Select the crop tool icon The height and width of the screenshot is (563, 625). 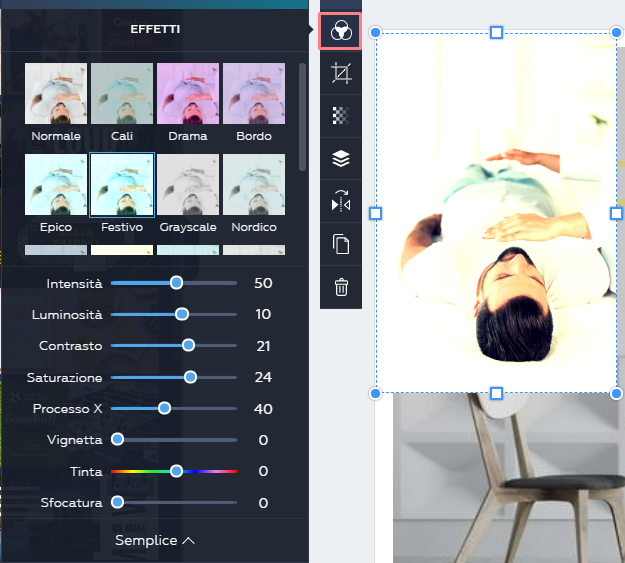pos(341,73)
